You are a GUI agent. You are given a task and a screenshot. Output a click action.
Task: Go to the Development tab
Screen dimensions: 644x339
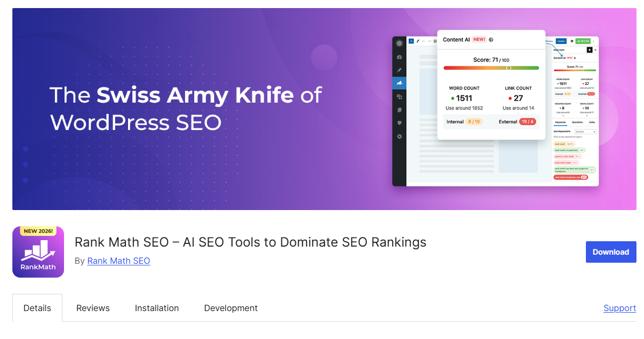(230, 308)
